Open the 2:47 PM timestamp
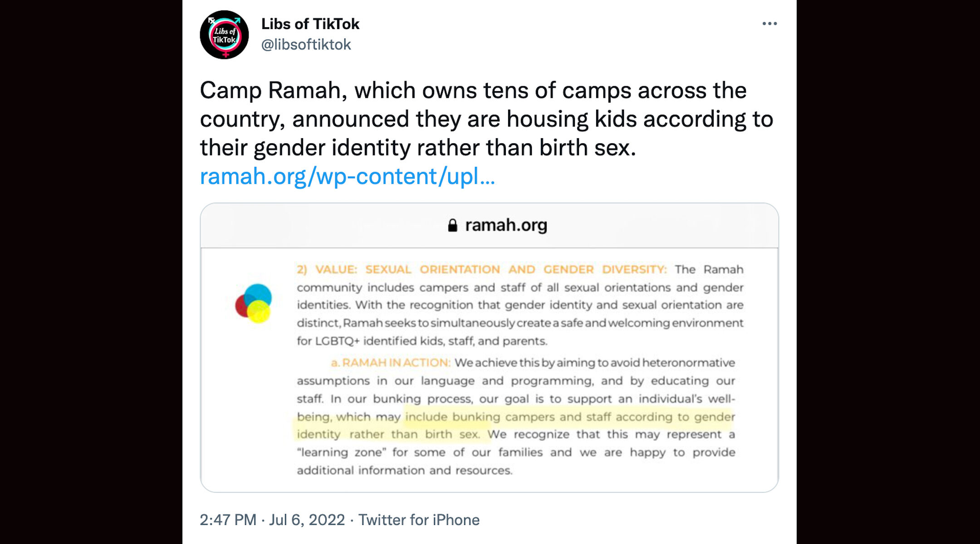 click(228, 520)
